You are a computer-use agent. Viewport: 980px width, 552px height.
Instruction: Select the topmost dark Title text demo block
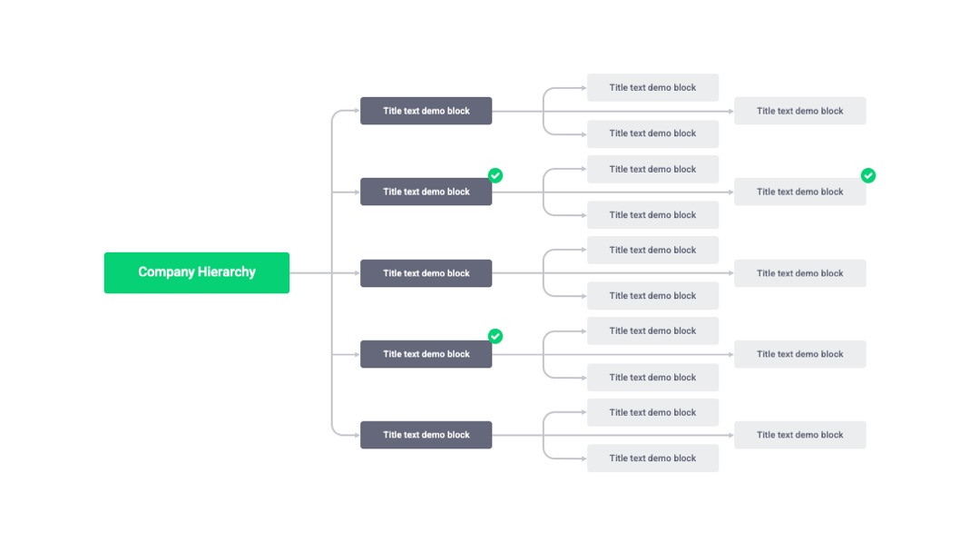tap(426, 111)
